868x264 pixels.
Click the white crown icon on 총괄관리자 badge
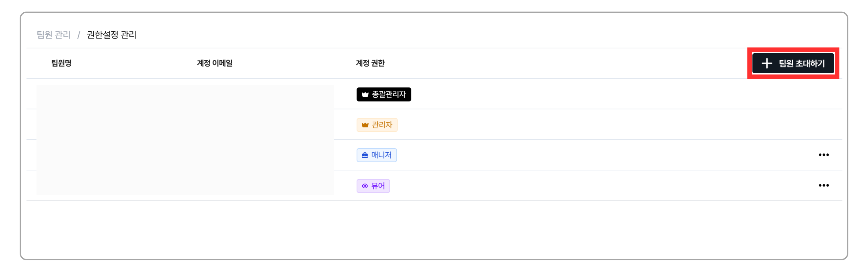pyautogui.click(x=365, y=95)
